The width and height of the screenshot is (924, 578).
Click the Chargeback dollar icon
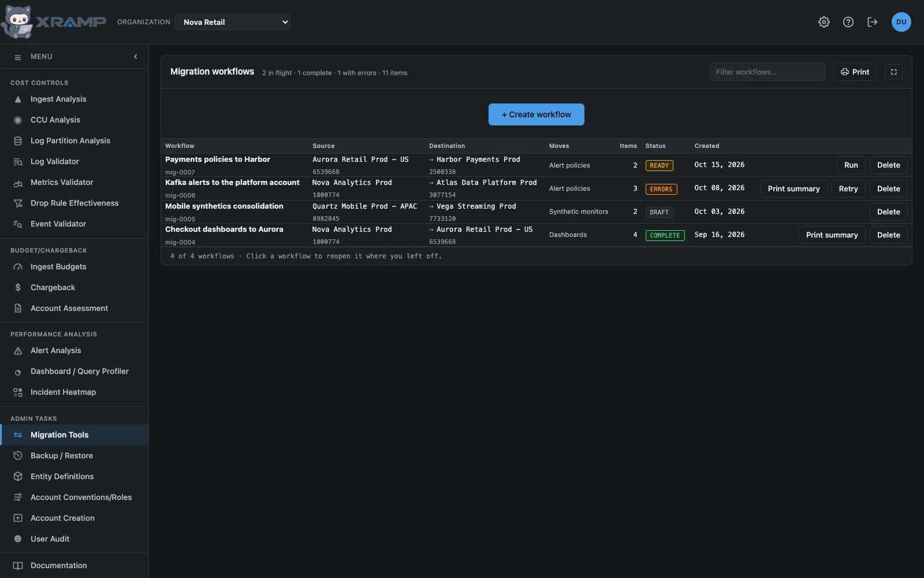[18, 288]
